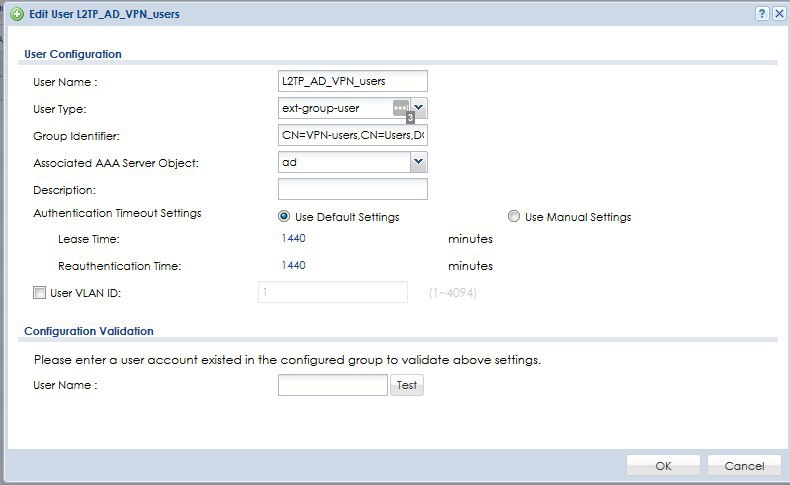Open the Associated AAA Server Object dropdown
Screen dimensions: 790x485
point(419,161)
